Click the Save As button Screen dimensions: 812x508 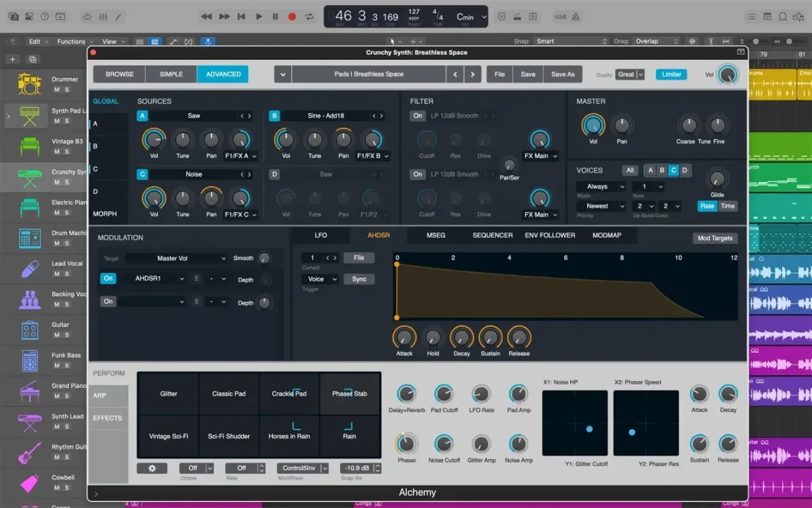click(562, 74)
